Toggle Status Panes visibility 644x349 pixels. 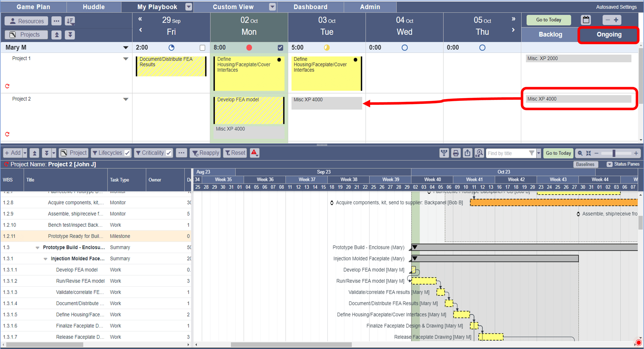pos(609,164)
